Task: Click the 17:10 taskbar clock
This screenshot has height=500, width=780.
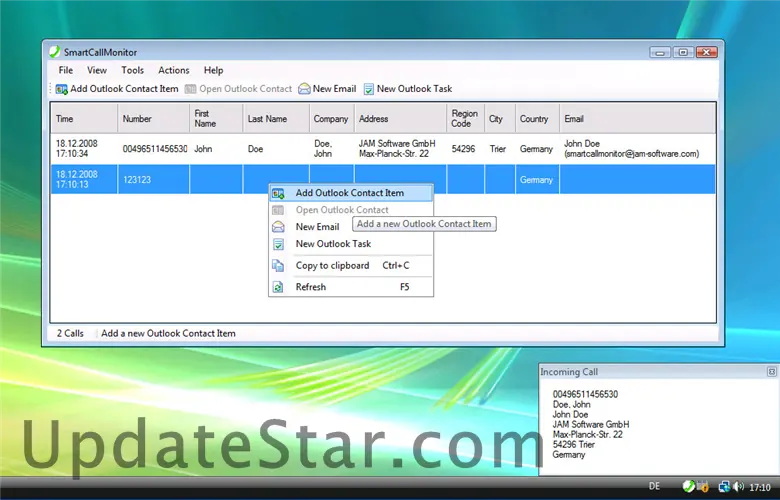Action: pos(760,487)
